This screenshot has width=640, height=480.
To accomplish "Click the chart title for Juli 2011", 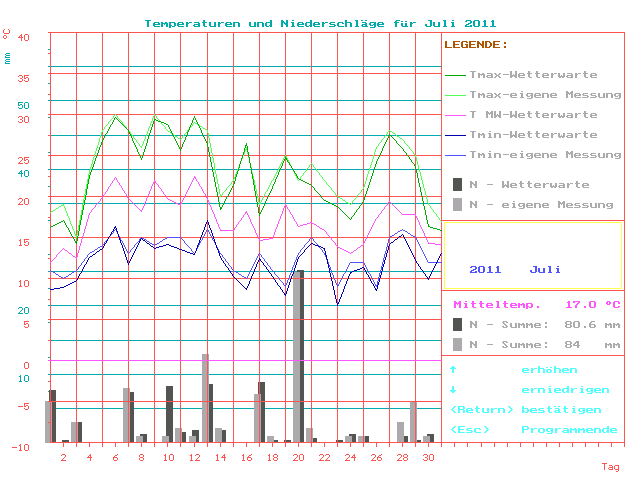I will tap(319, 23).
